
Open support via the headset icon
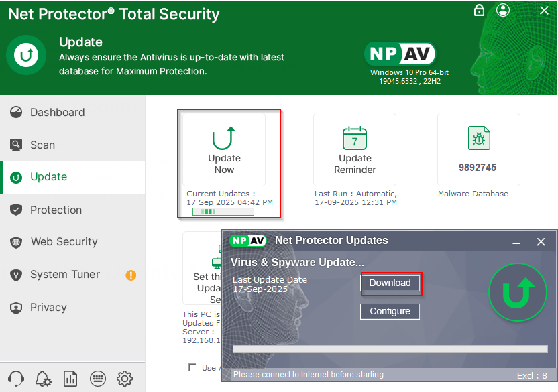17,378
